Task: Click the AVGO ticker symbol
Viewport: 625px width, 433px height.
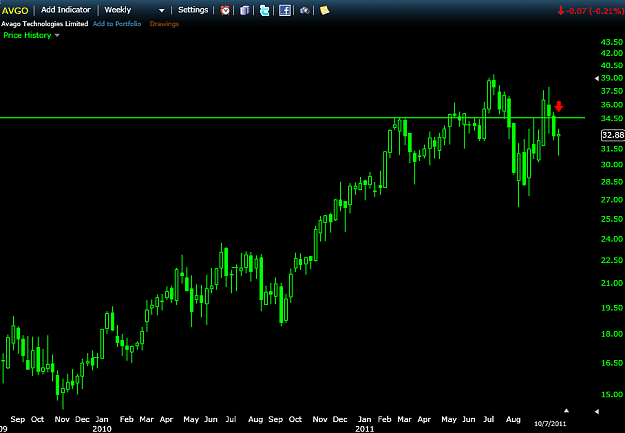Action: [x=15, y=10]
